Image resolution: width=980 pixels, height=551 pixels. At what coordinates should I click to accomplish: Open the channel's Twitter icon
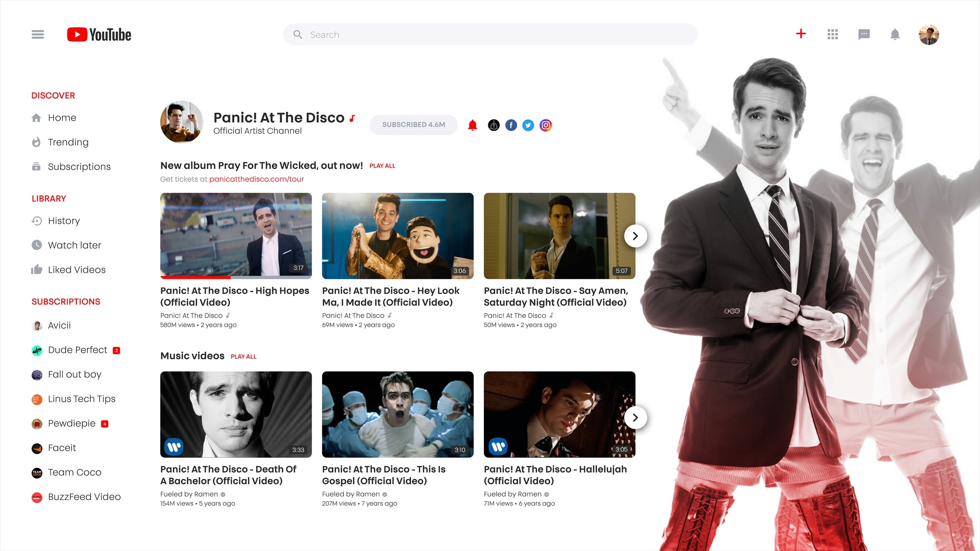pyautogui.click(x=528, y=125)
